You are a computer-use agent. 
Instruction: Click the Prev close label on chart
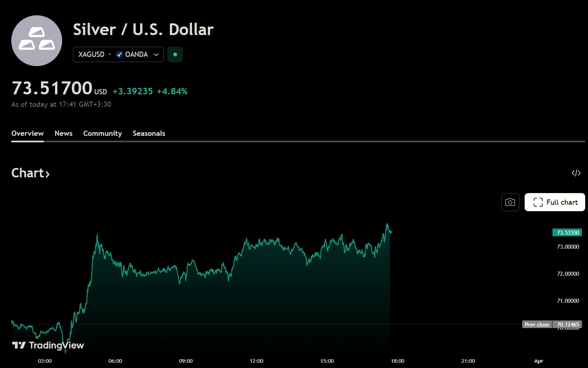(x=537, y=324)
